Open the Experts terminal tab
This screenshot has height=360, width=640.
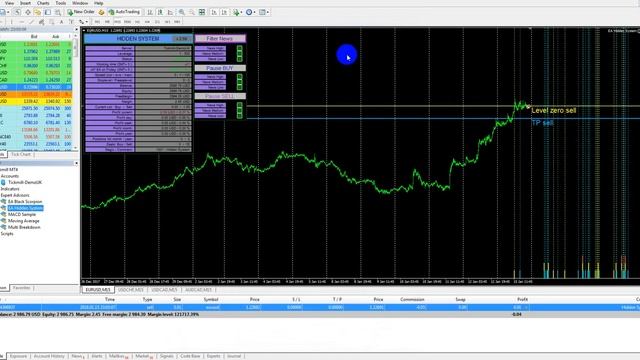213,356
